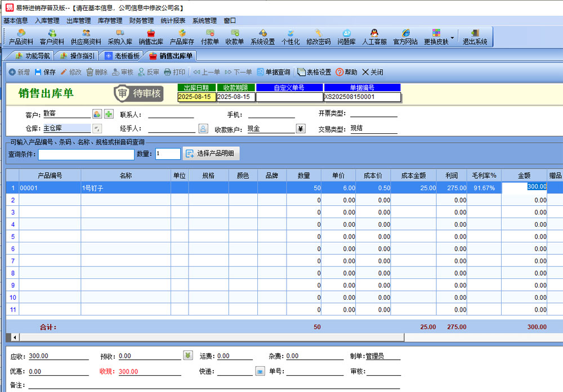
Task: Click the 自定义单号 input field
Action: (x=289, y=97)
